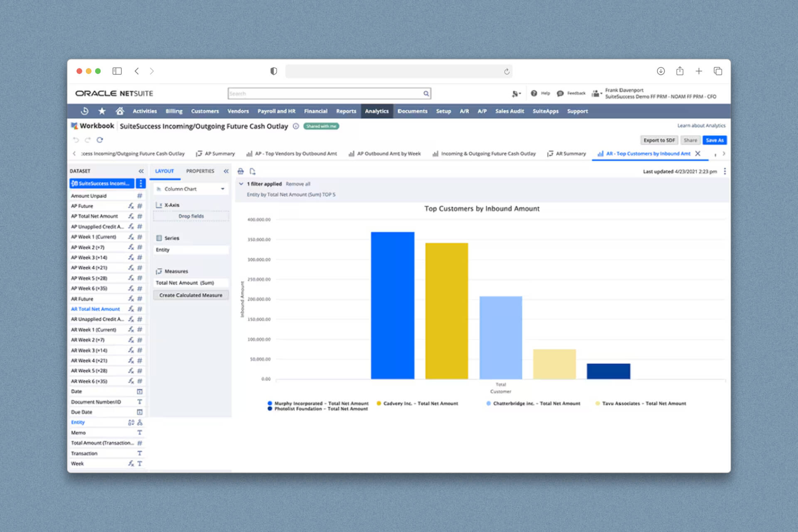798x532 pixels.
Task: Open the Reports menu
Action: (x=346, y=111)
